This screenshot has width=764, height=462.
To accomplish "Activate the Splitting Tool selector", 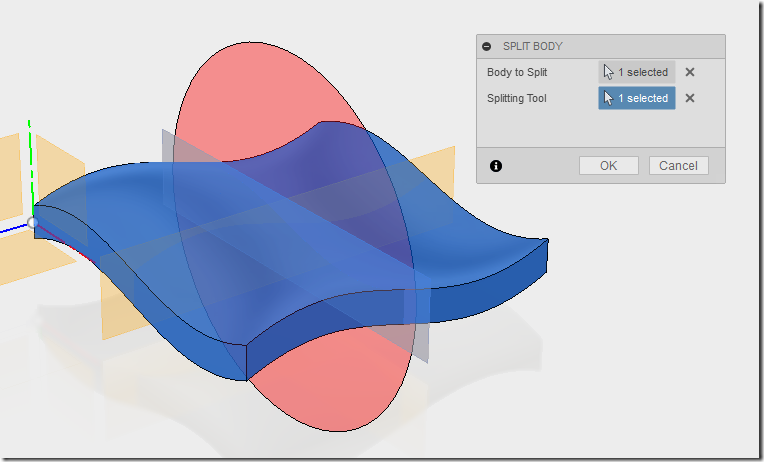I will click(x=636, y=98).
